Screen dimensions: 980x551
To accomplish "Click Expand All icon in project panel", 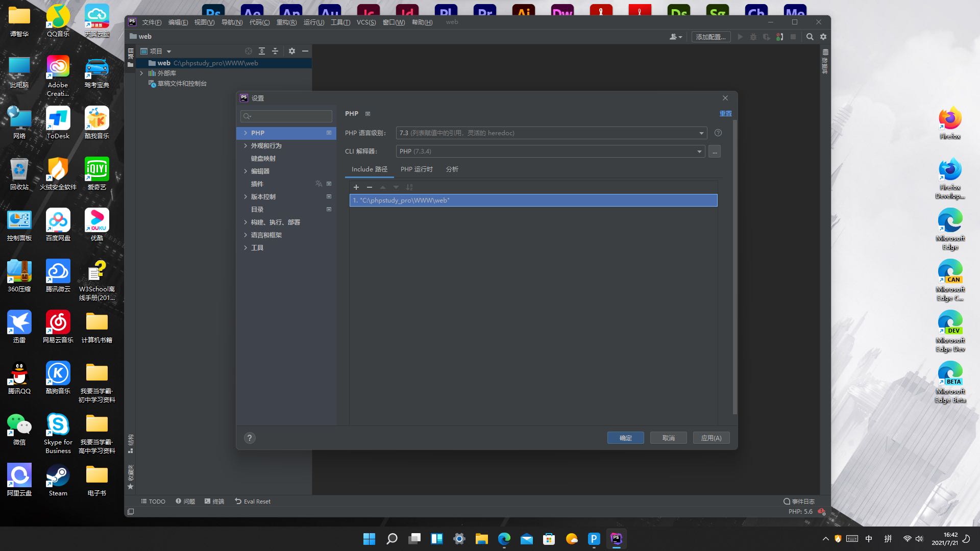I will pyautogui.click(x=262, y=51).
